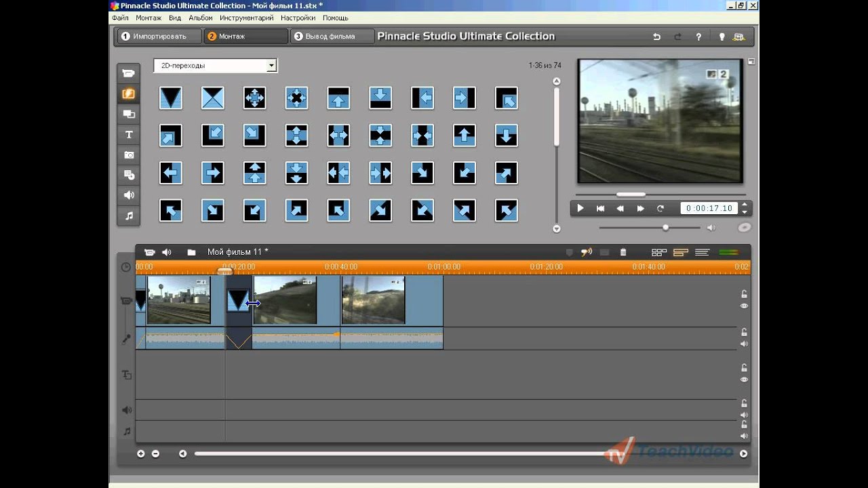Open the sound effects album tab

click(x=128, y=195)
